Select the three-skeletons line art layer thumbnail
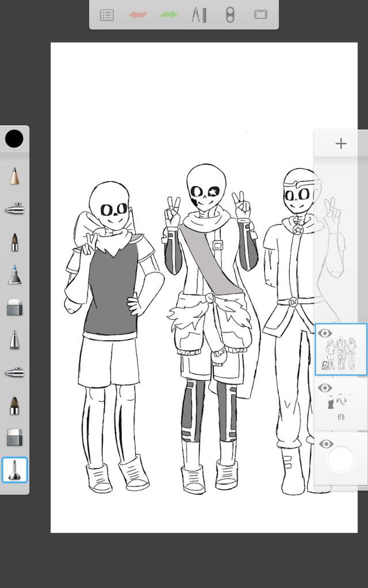Viewport: 368px width, 588px height. tap(341, 350)
